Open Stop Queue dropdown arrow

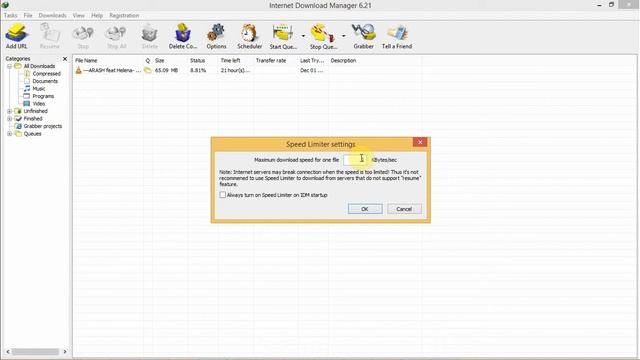tap(343, 36)
